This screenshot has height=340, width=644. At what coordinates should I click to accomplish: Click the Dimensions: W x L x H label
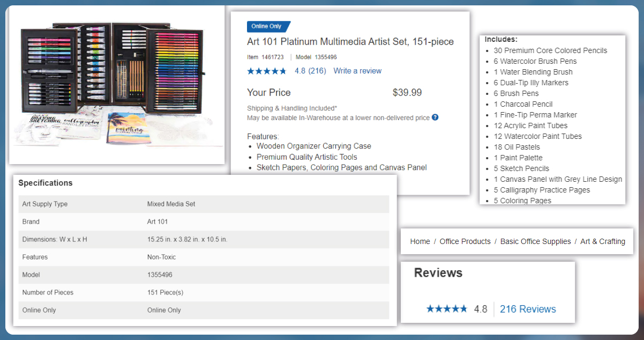click(x=55, y=239)
